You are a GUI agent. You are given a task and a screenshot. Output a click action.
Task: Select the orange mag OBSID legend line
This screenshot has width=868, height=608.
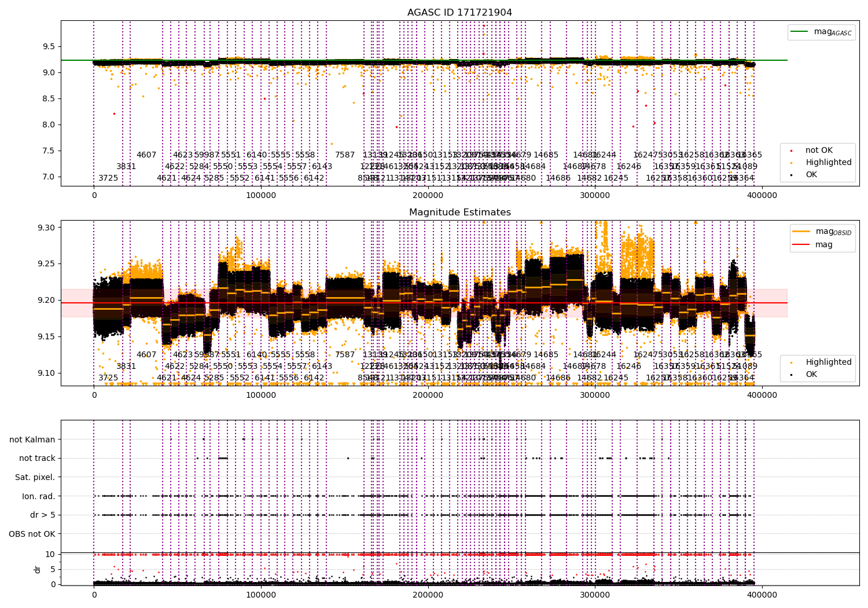(802, 232)
